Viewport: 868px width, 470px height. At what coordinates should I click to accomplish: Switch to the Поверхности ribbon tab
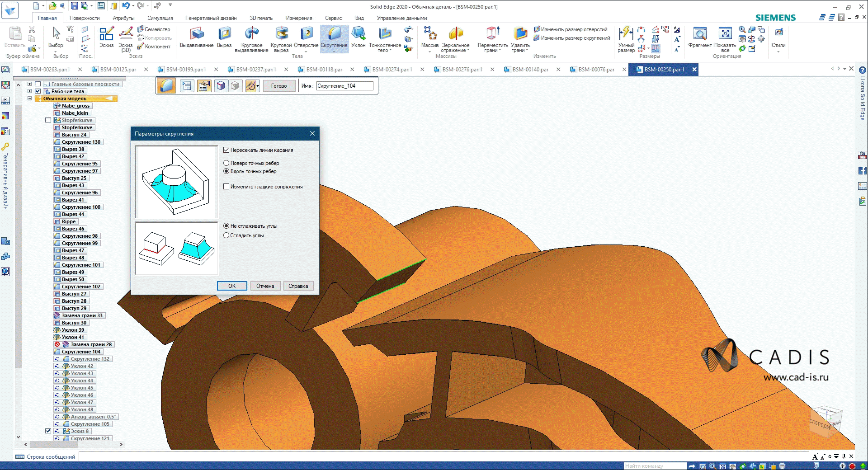click(x=85, y=18)
